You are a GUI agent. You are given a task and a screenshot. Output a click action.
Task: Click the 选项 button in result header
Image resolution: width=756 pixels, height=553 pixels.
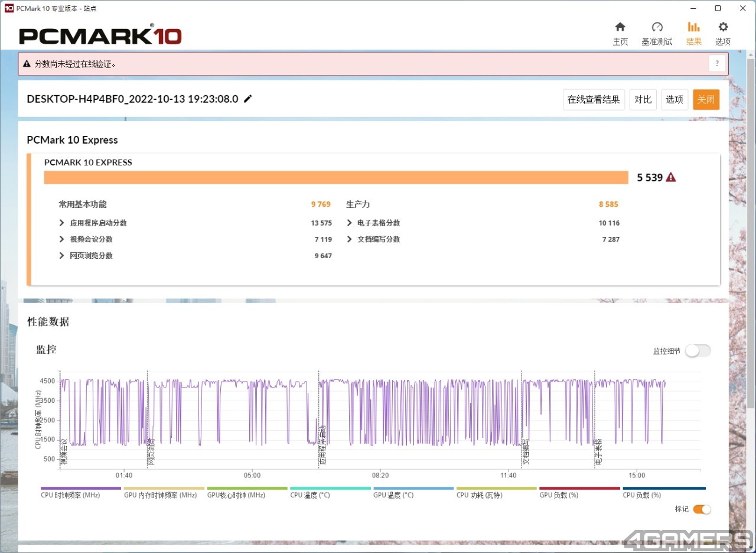[x=674, y=99]
